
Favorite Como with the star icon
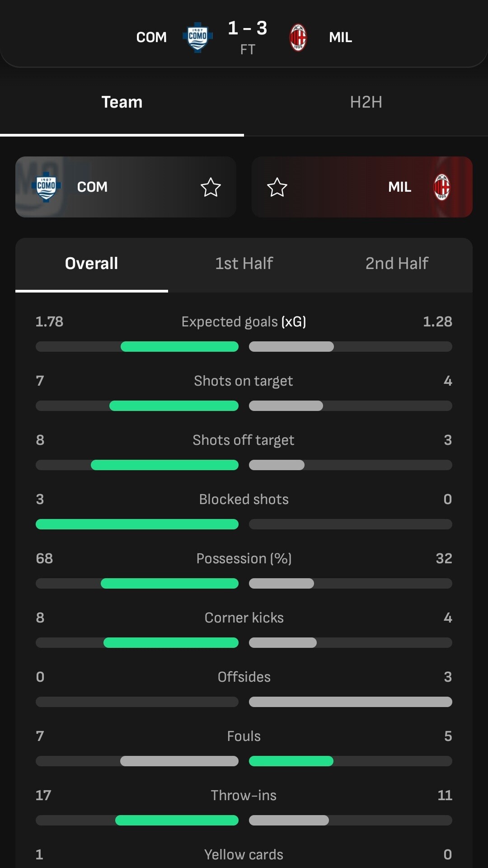pos(211,187)
